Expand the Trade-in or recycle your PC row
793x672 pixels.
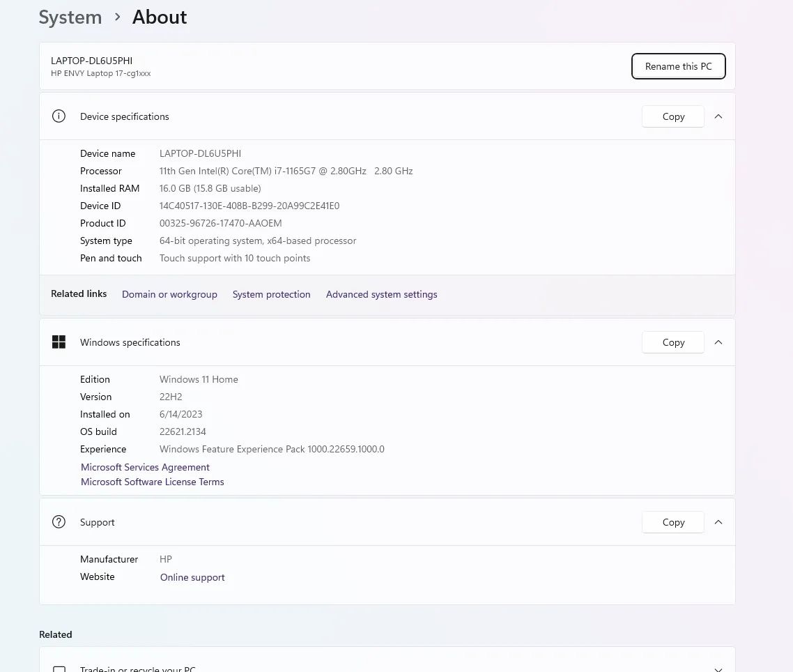click(718, 669)
